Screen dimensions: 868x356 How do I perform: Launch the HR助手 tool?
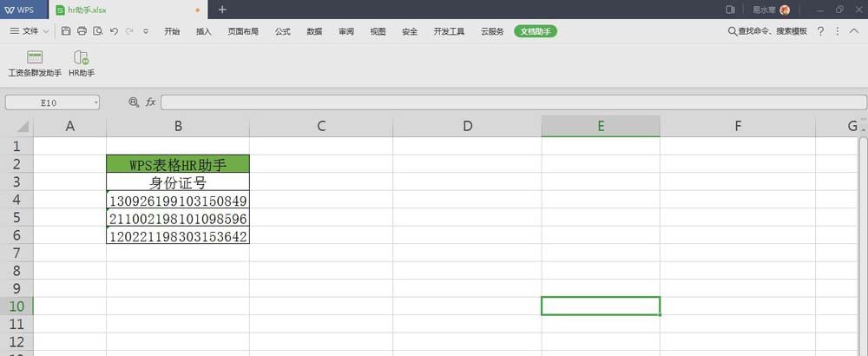coord(82,63)
